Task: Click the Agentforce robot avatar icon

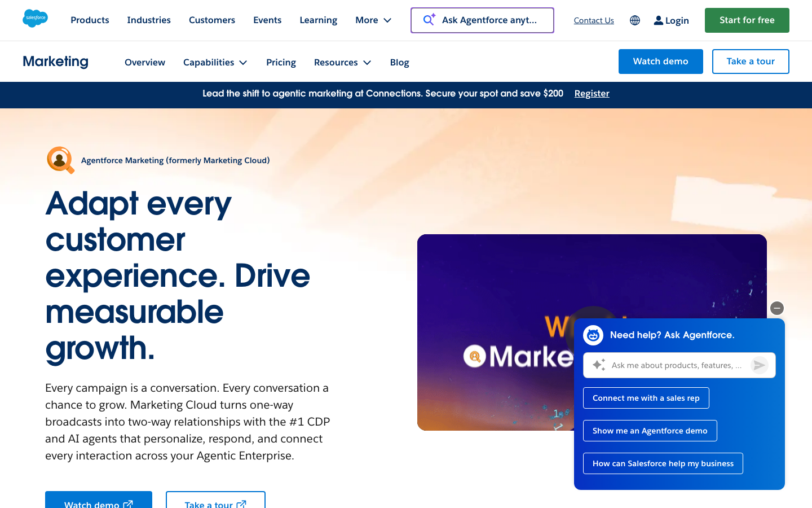Action: pos(593,335)
